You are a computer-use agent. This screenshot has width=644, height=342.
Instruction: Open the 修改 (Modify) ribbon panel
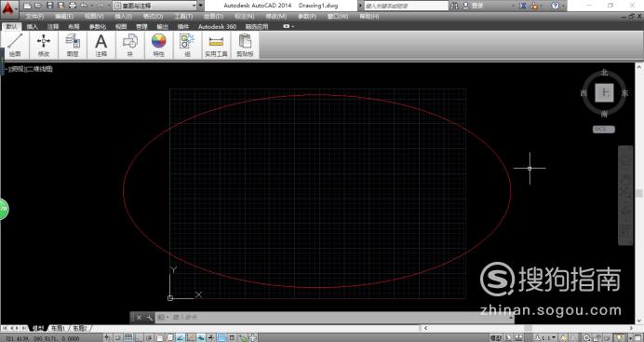[x=44, y=46]
